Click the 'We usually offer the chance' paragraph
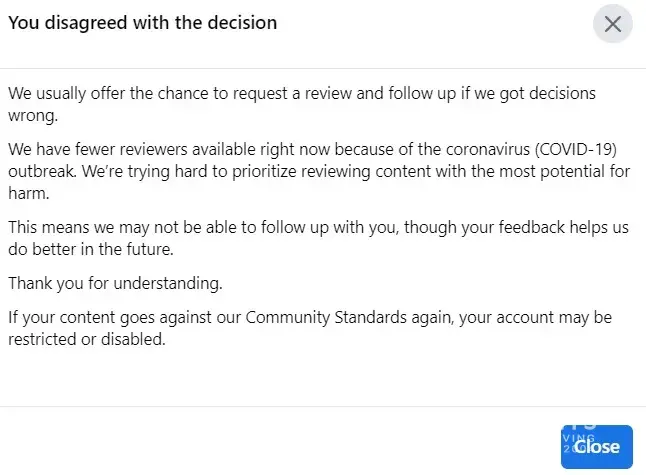646x475 pixels. (x=300, y=93)
